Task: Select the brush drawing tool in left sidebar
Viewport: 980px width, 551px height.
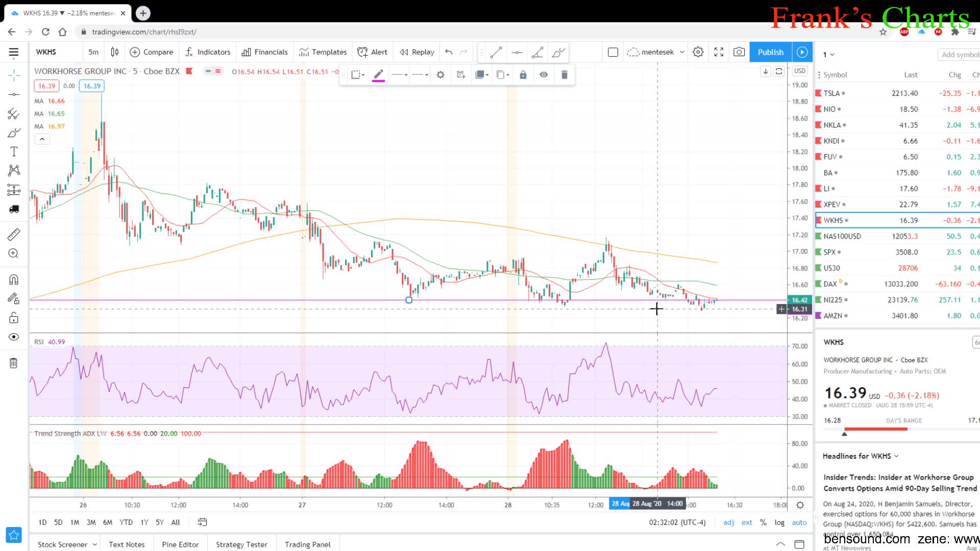Action: (x=14, y=133)
